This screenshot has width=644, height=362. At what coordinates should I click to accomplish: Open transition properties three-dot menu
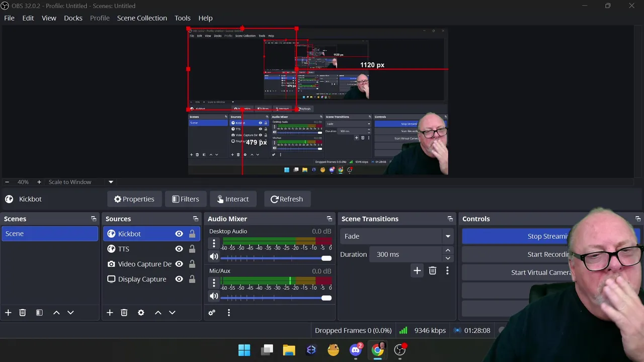pyautogui.click(x=447, y=270)
